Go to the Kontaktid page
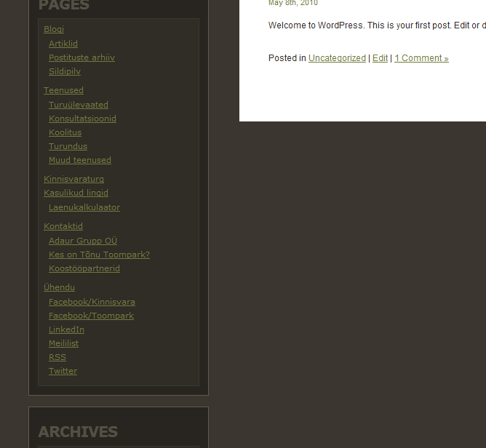 (x=63, y=226)
